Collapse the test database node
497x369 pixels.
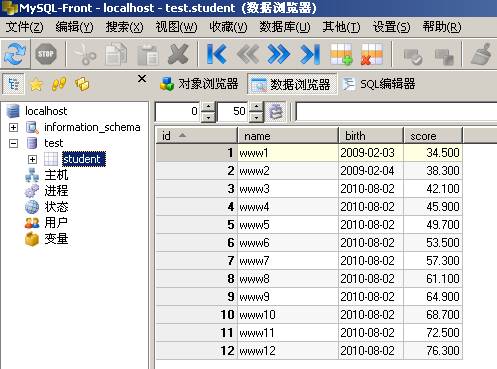point(13,143)
